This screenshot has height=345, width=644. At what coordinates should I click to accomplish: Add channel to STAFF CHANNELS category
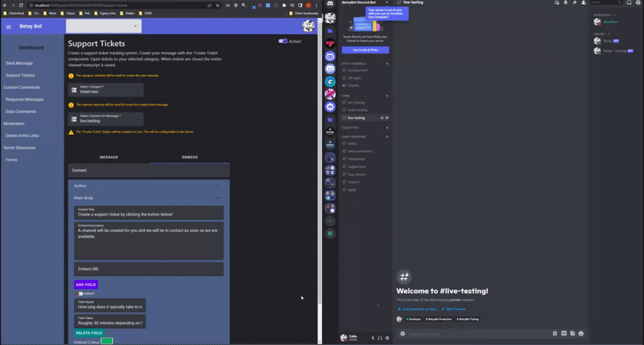[387, 64]
